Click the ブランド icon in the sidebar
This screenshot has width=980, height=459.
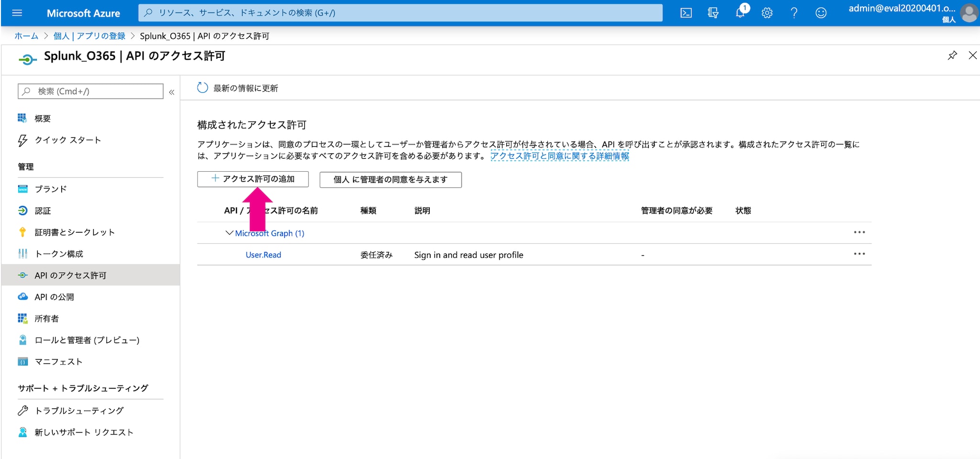click(x=22, y=189)
